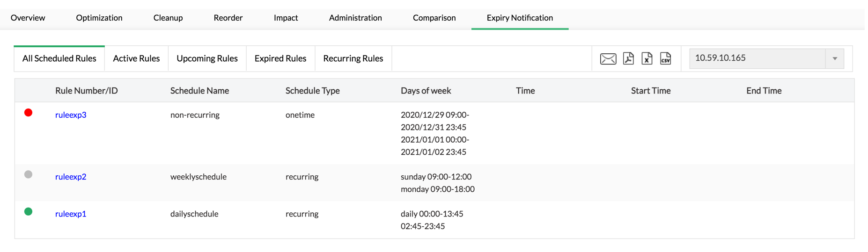Click the email report envelope icon
Screen dimensions: 868x252
point(608,59)
